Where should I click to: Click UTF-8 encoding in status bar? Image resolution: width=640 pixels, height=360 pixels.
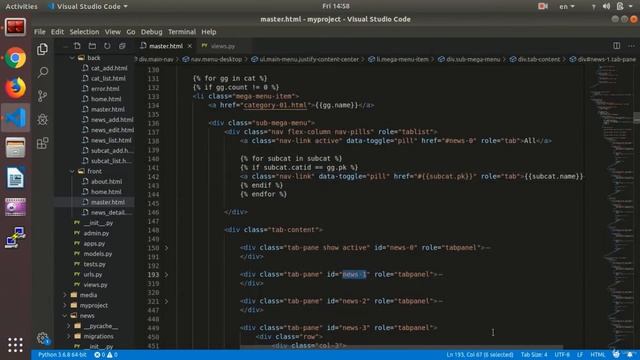coord(562,355)
